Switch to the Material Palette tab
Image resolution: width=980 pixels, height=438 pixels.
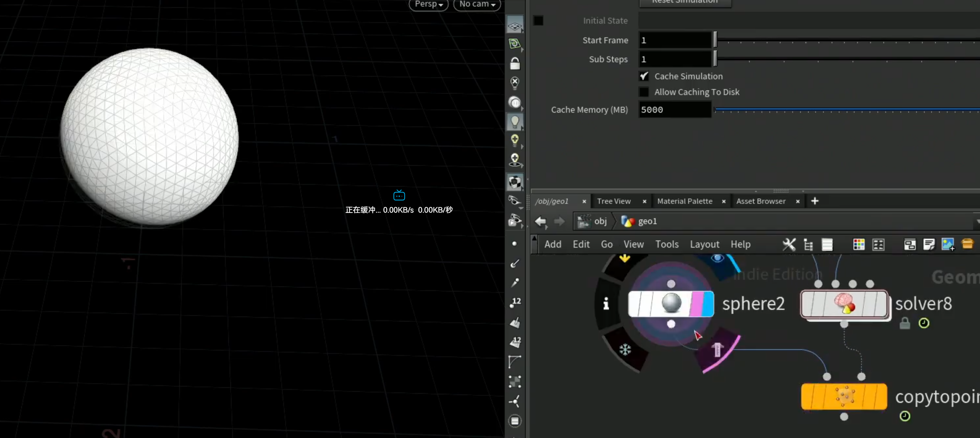pos(685,201)
